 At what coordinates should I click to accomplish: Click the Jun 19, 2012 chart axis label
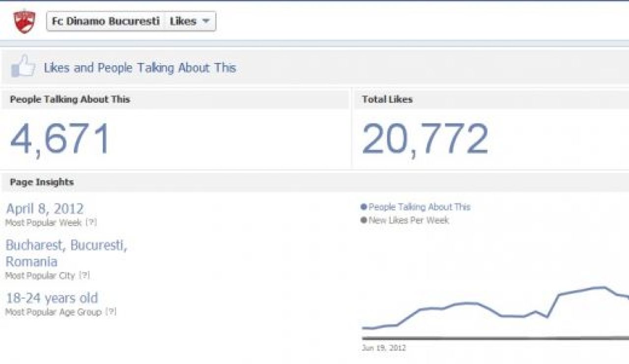[x=384, y=348]
